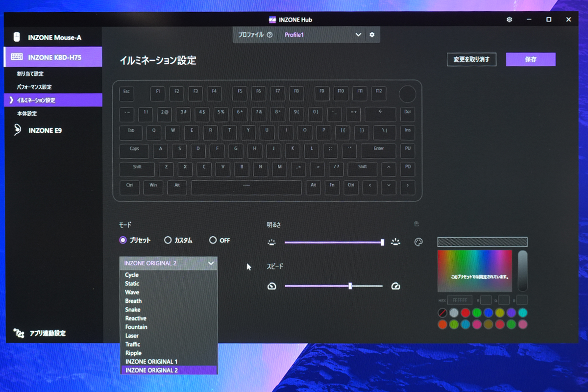Viewport: 588px width, 392px height.
Task: Select the down arrow key on keyboard diagram
Action: tap(389, 188)
